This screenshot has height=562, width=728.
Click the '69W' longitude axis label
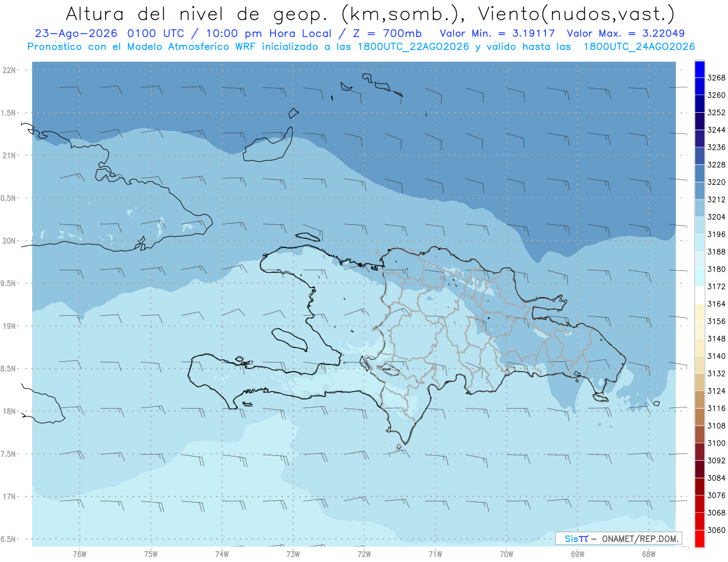[577, 554]
